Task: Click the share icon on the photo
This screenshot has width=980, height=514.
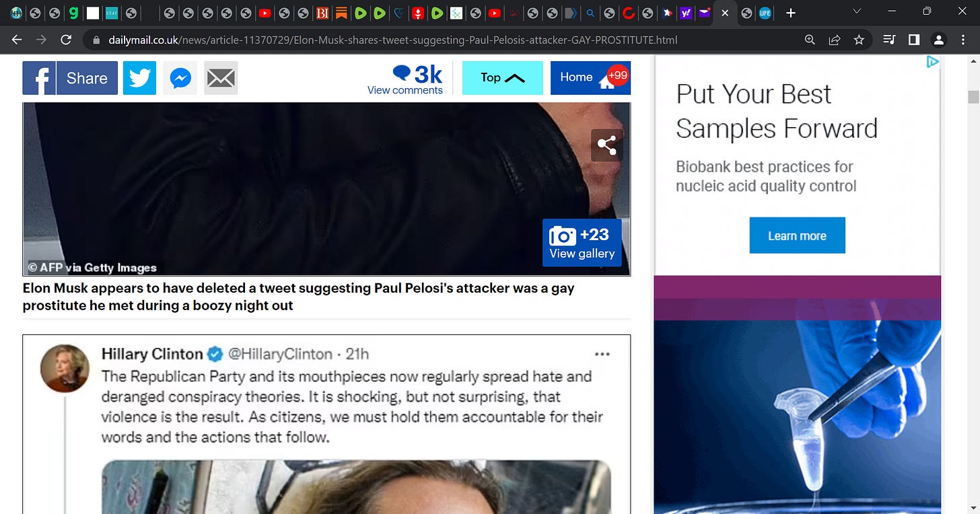Action: pos(607,145)
